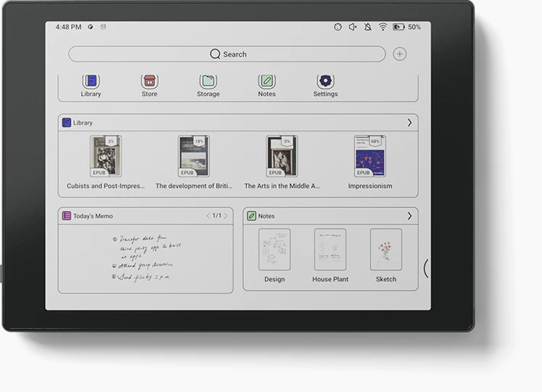Tap the battery status icon

(x=398, y=27)
